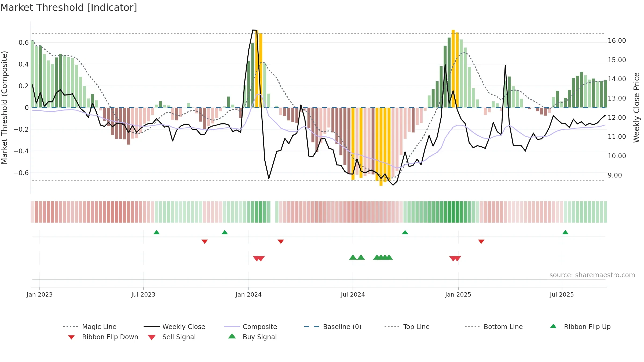Screen dimensions: 644x362
Task: Toggle the Sell Signal legend entry
Action: (x=172, y=337)
